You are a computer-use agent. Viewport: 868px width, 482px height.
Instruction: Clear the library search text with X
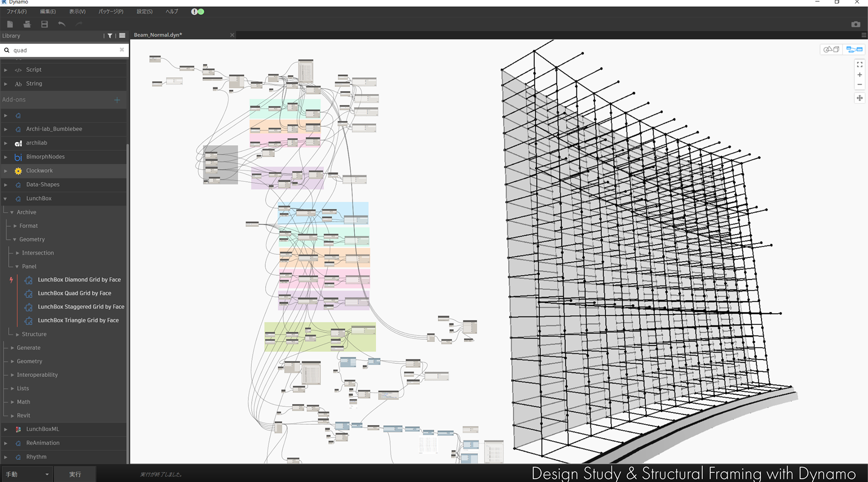click(x=122, y=50)
